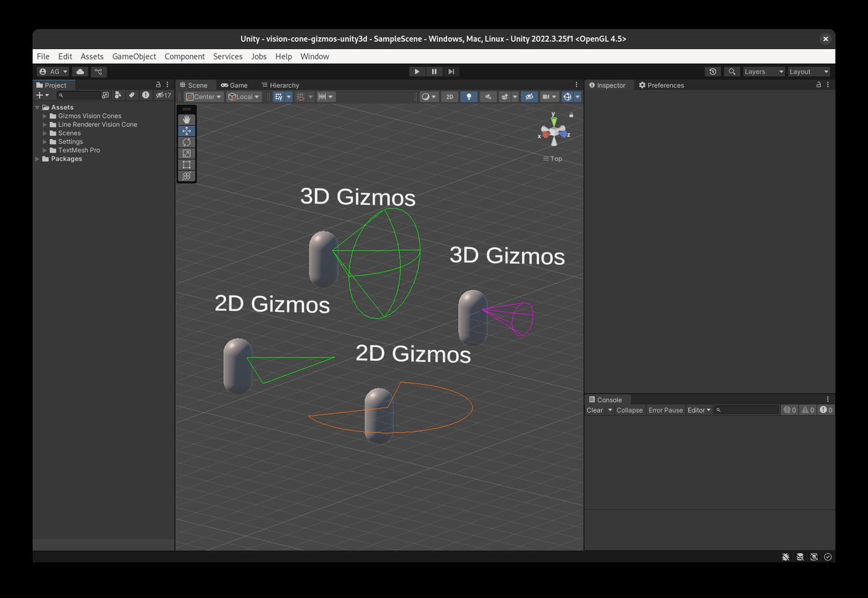Switch to the Preferences tab
868x598 pixels.
click(x=662, y=85)
